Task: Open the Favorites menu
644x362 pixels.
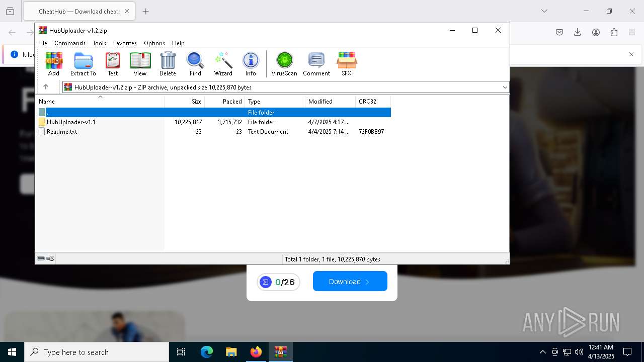Action: pos(125,43)
